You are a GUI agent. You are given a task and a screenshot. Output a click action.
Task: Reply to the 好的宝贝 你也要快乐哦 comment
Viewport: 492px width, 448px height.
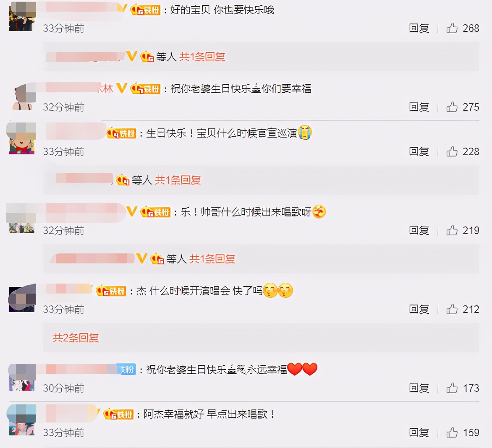click(419, 28)
